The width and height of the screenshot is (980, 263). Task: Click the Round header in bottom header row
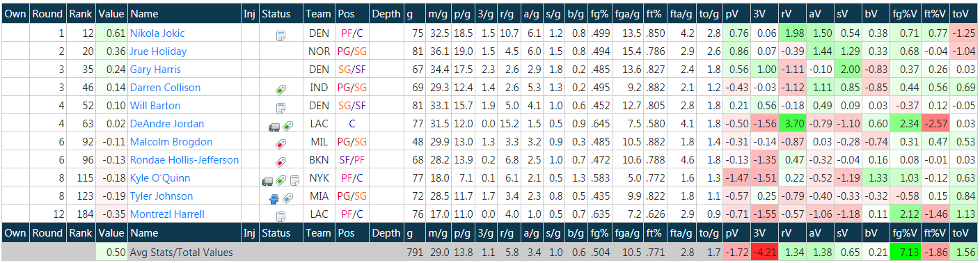[48, 232]
